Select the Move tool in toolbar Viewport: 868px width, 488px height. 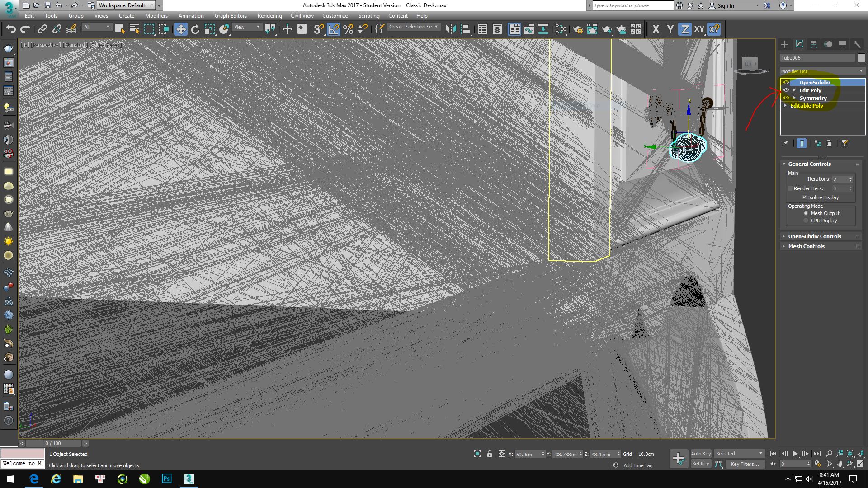pyautogui.click(x=180, y=29)
